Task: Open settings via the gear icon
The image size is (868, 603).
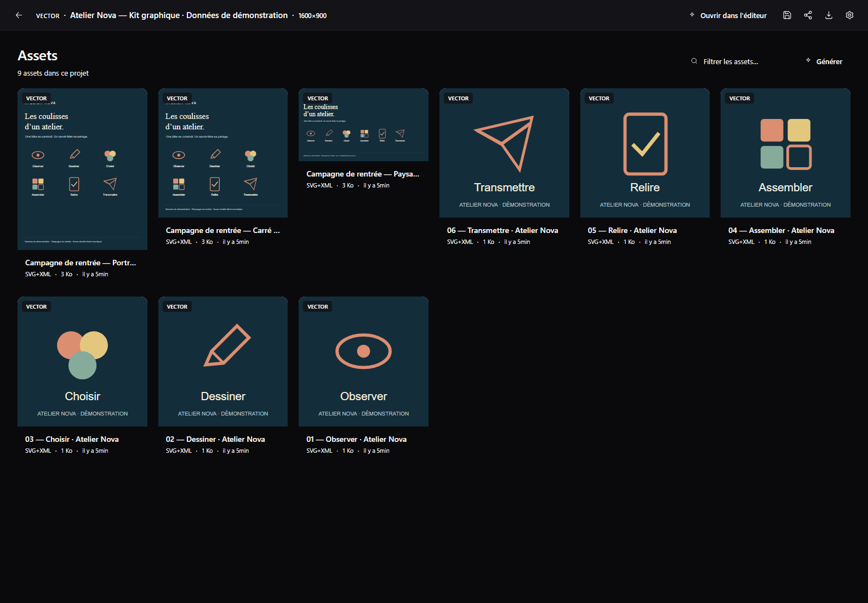Action: click(849, 15)
